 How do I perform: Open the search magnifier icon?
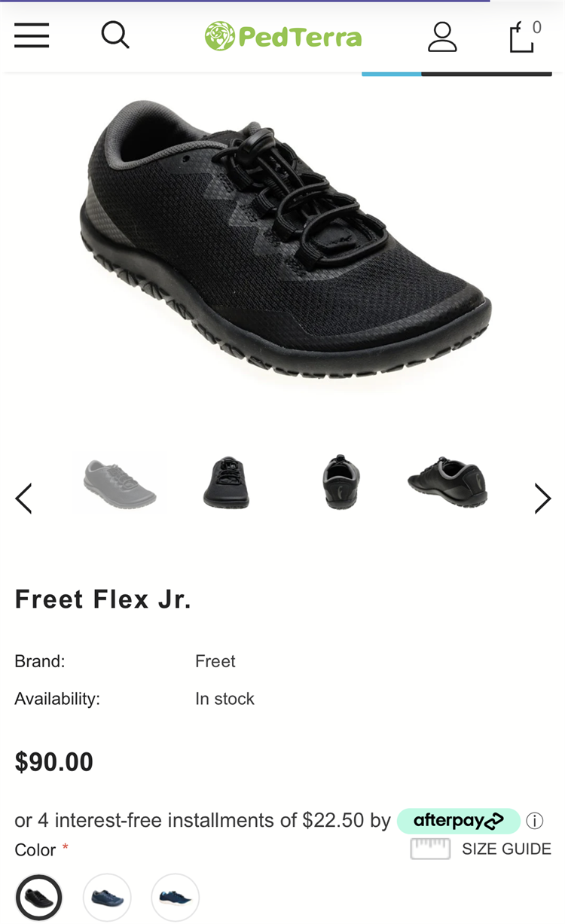tap(115, 35)
